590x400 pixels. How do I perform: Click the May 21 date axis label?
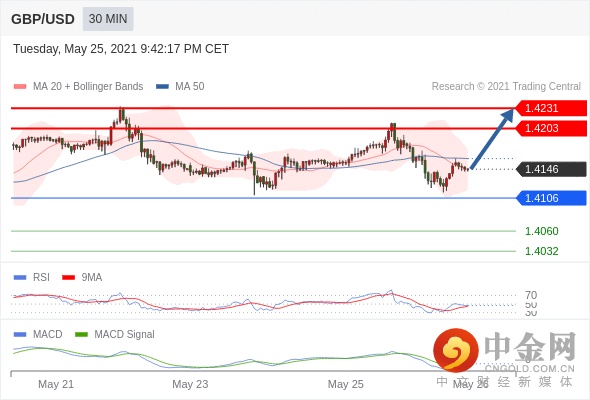[x=56, y=384]
